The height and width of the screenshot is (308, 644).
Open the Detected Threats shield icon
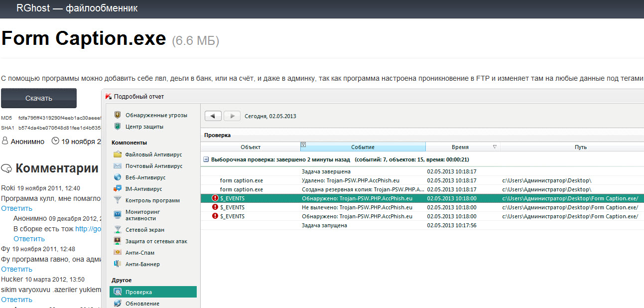118,115
